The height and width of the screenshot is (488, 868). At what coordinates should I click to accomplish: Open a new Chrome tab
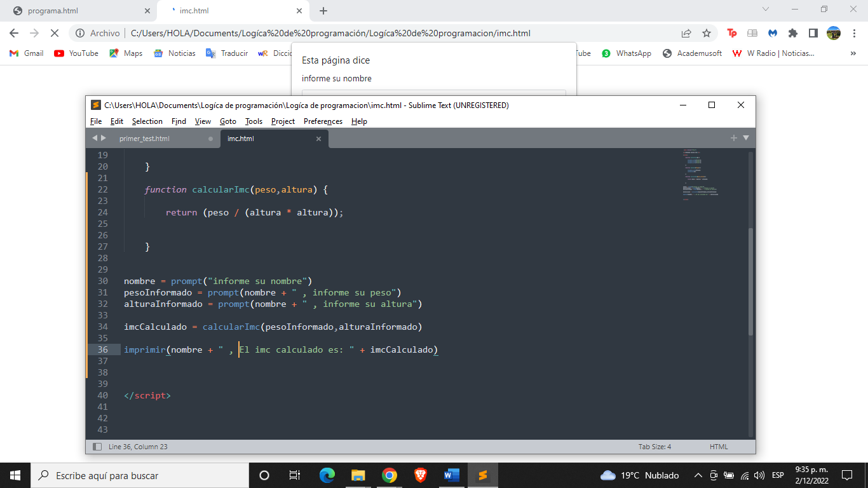click(323, 11)
